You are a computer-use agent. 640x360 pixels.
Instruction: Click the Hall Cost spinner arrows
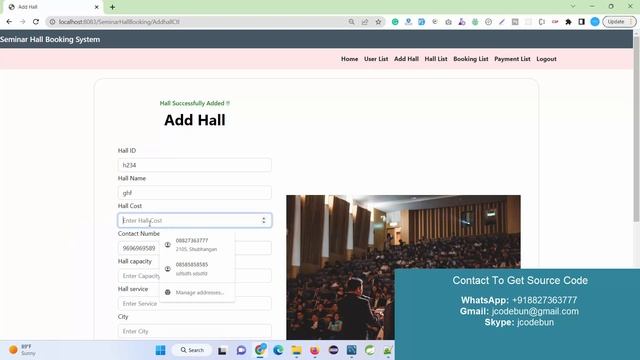(264, 220)
